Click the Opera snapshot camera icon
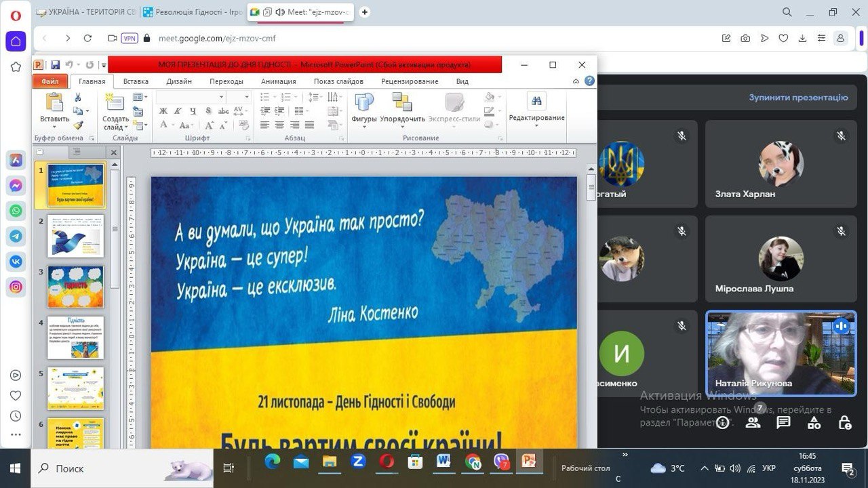Viewport: 868px width, 488px height. click(745, 39)
